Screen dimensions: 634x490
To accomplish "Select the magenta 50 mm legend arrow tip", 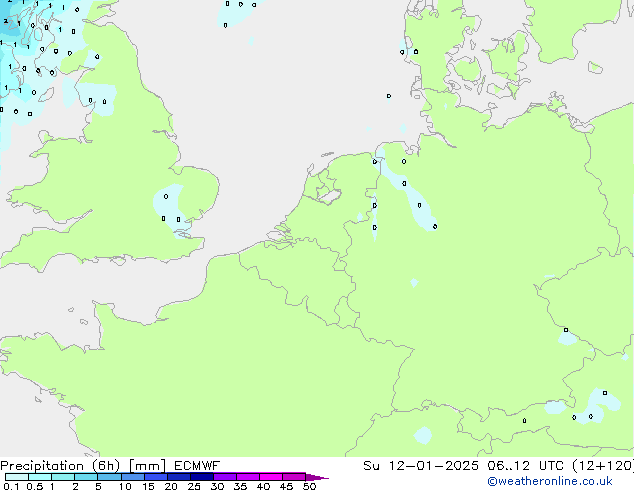I will point(322,477).
